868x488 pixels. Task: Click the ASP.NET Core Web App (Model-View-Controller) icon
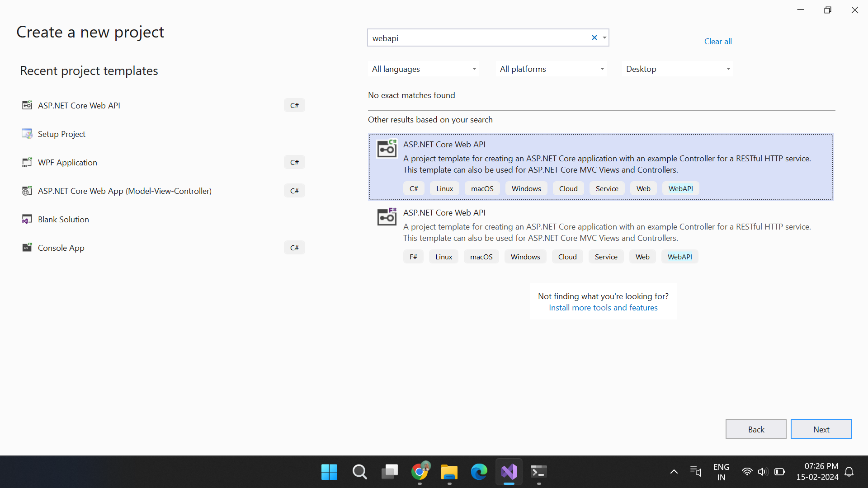tap(27, 191)
